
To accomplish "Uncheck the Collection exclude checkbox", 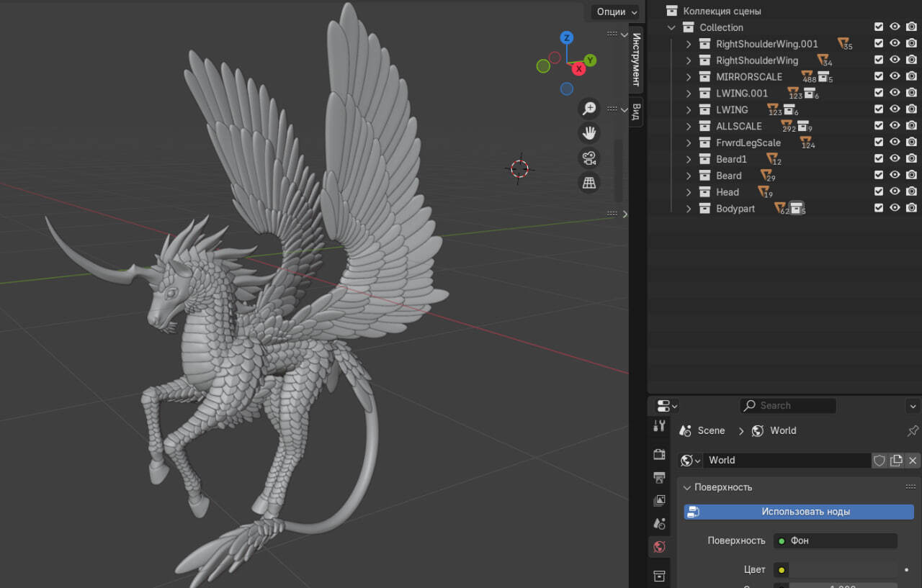I will 879,27.
